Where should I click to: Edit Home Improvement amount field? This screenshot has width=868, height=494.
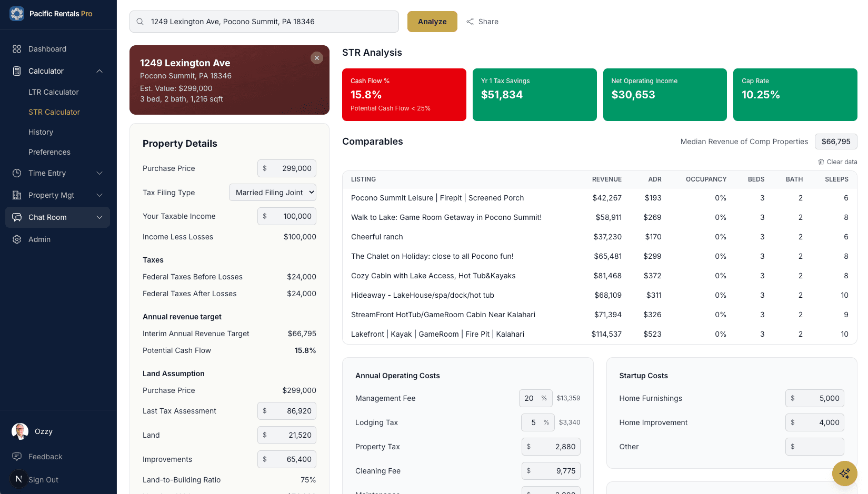click(815, 422)
